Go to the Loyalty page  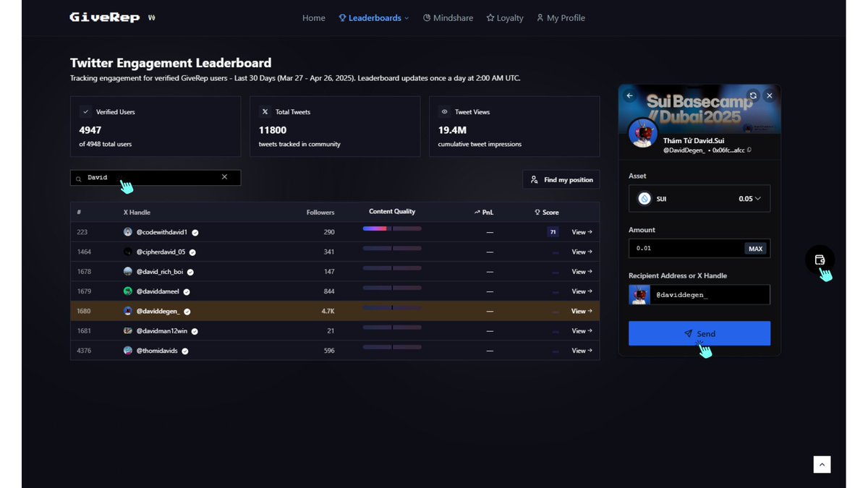pos(505,18)
